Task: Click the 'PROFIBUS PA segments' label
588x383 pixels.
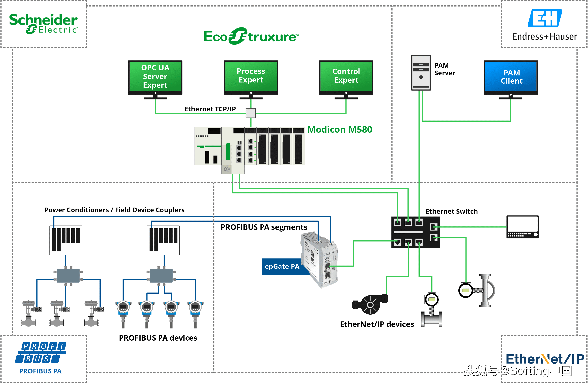Action: point(264,227)
